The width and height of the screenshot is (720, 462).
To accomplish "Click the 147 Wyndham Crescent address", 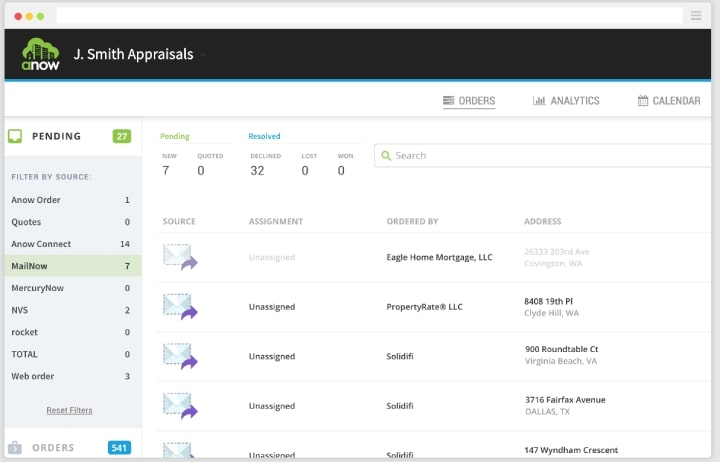I will (571, 450).
